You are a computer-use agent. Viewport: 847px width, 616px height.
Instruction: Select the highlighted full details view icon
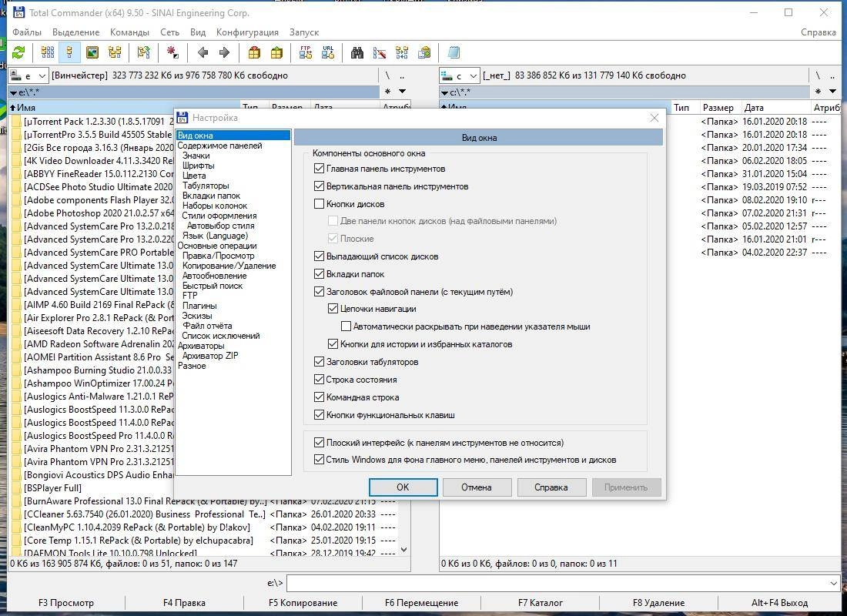click(x=69, y=52)
